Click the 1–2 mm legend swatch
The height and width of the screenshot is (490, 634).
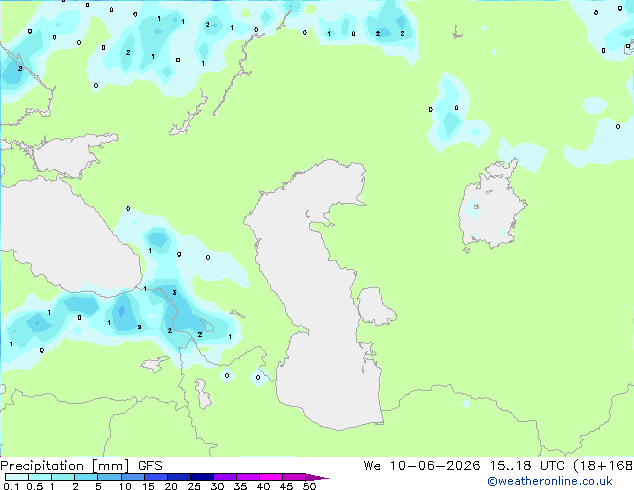tap(63, 477)
